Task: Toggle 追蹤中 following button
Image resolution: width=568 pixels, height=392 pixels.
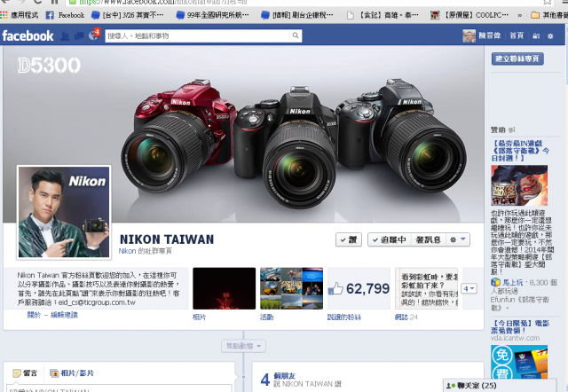Action: [x=390, y=239]
